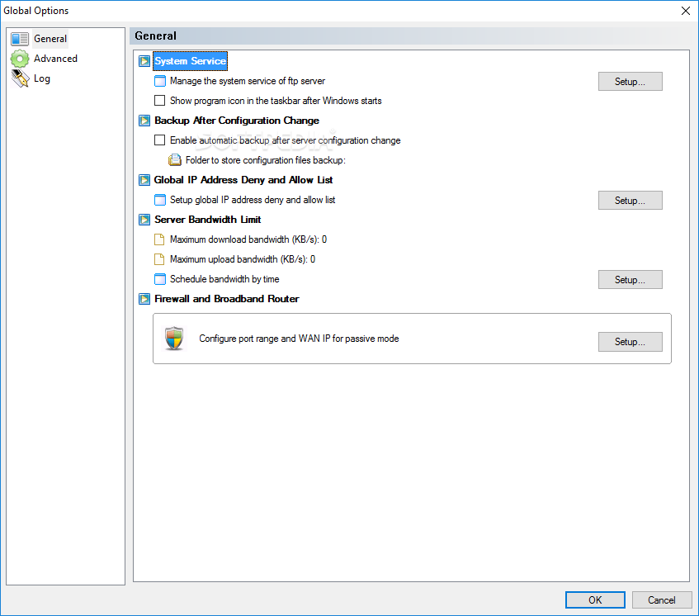Click page icon beside Maximum upload bandwidth

[159, 259]
